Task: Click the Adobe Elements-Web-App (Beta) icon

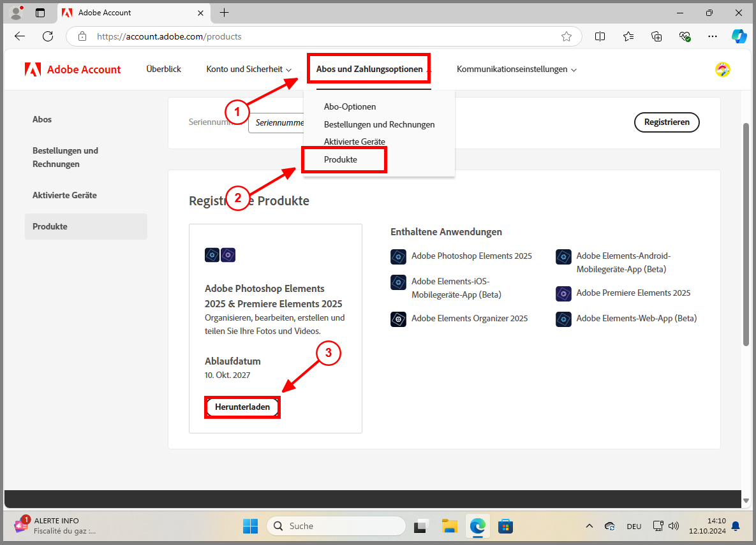Action: coord(563,319)
